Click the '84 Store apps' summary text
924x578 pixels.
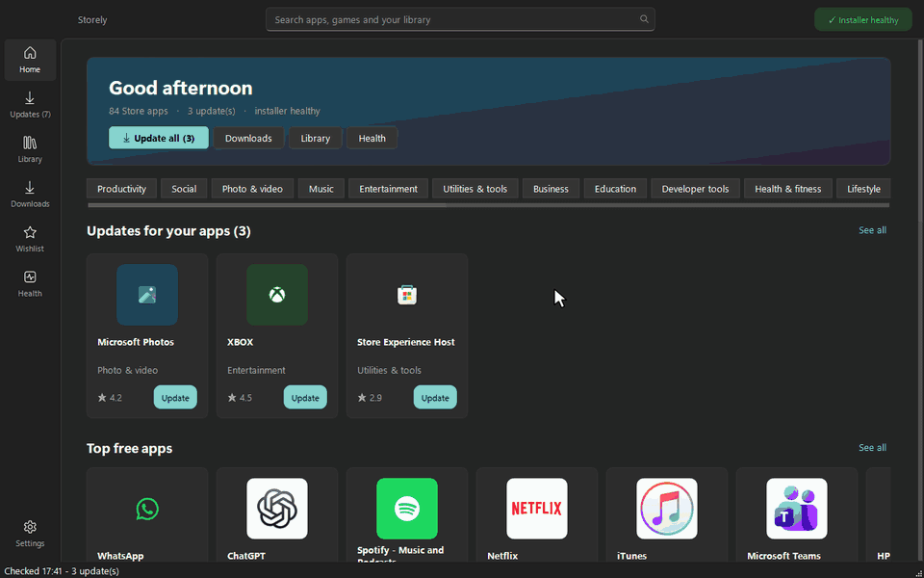click(139, 111)
